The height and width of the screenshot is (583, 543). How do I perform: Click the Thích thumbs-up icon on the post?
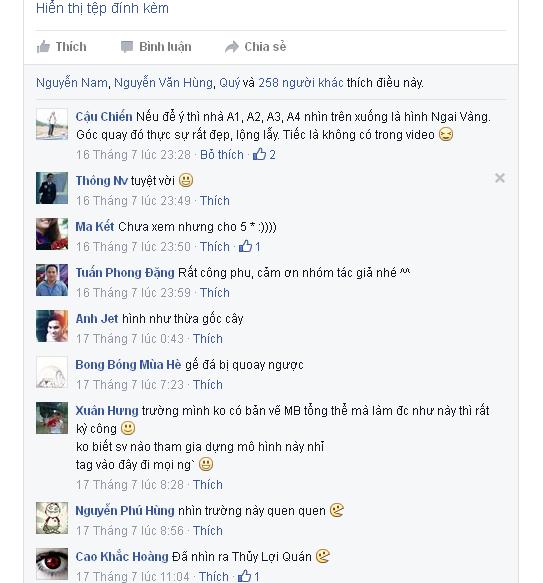click(x=43, y=47)
